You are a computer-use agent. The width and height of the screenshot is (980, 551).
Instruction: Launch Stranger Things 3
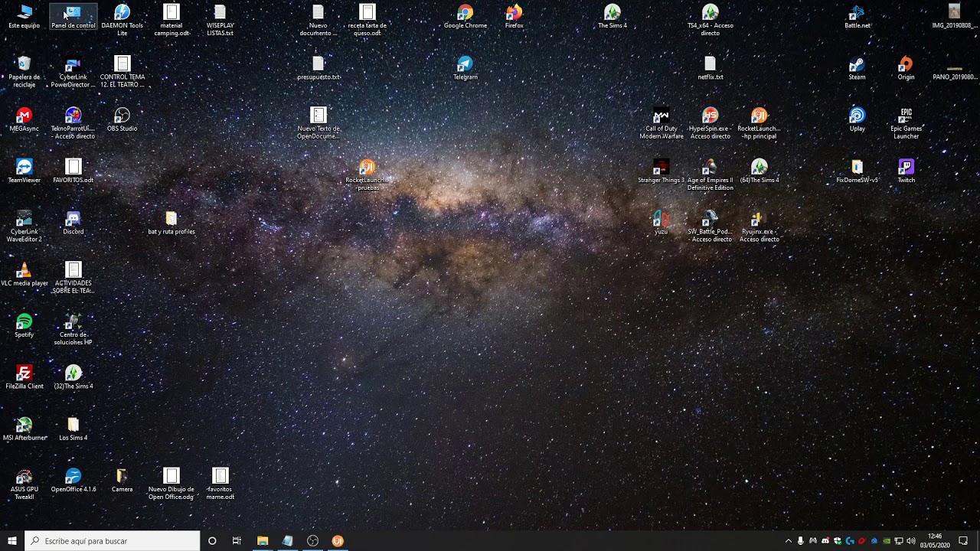coord(661,171)
